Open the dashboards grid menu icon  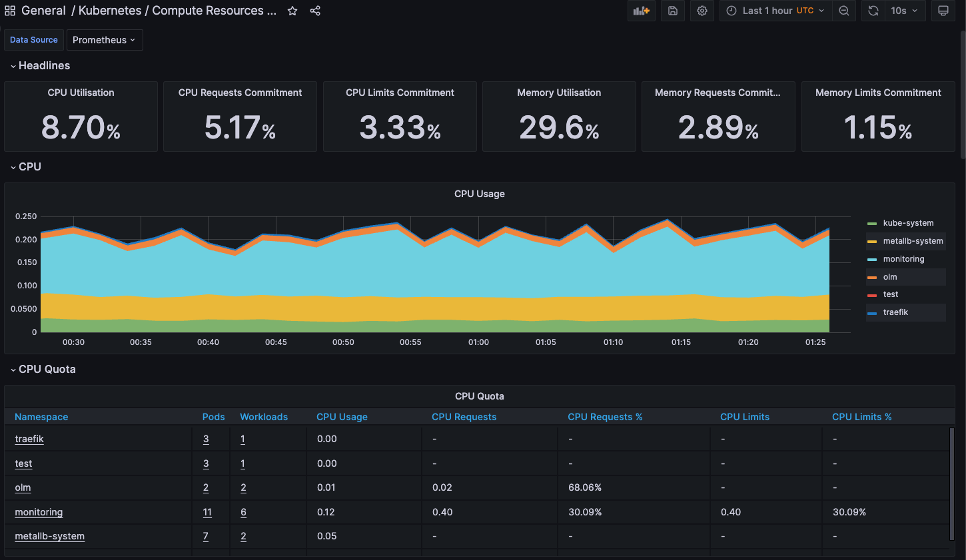(10, 11)
